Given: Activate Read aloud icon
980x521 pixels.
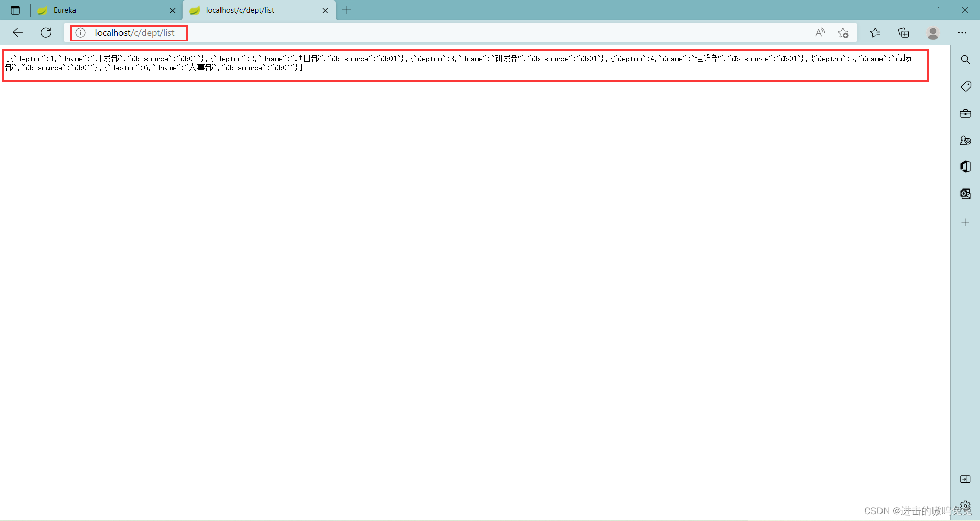Looking at the screenshot, I should (820, 33).
